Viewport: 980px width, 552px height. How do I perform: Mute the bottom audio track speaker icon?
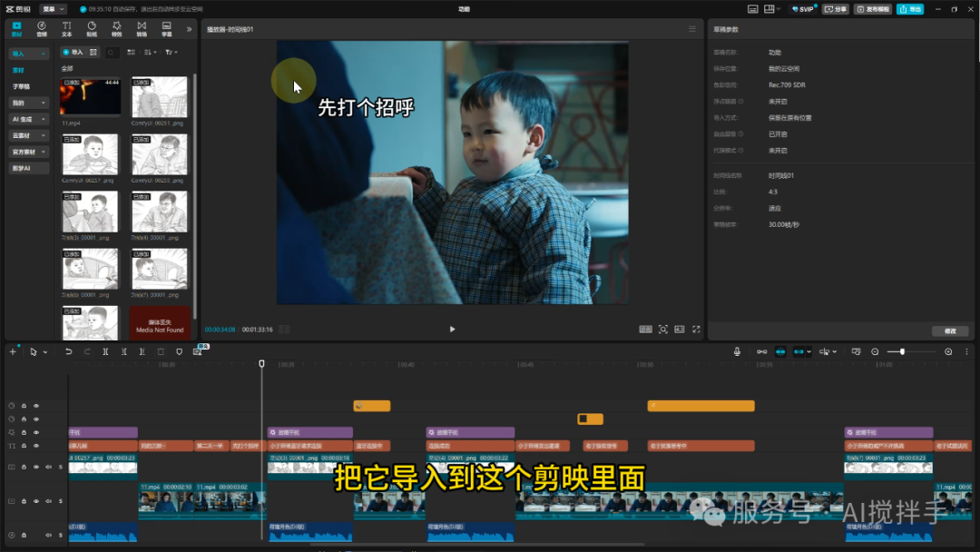(x=49, y=535)
